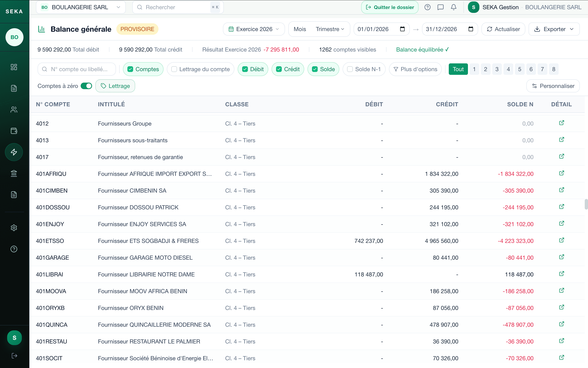The height and width of the screenshot is (368, 588).
Task: Check Lettrage du compte checkbox
Action: click(x=174, y=69)
